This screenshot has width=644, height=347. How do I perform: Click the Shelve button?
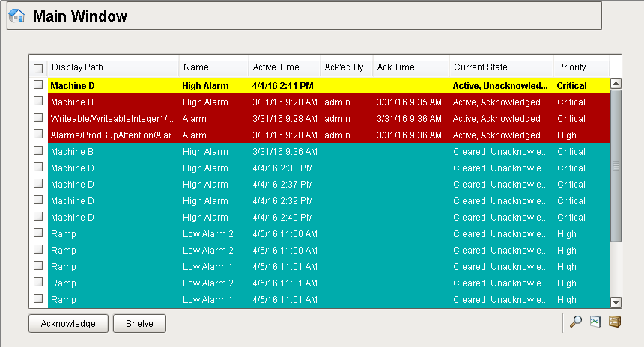pyautogui.click(x=139, y=323)
